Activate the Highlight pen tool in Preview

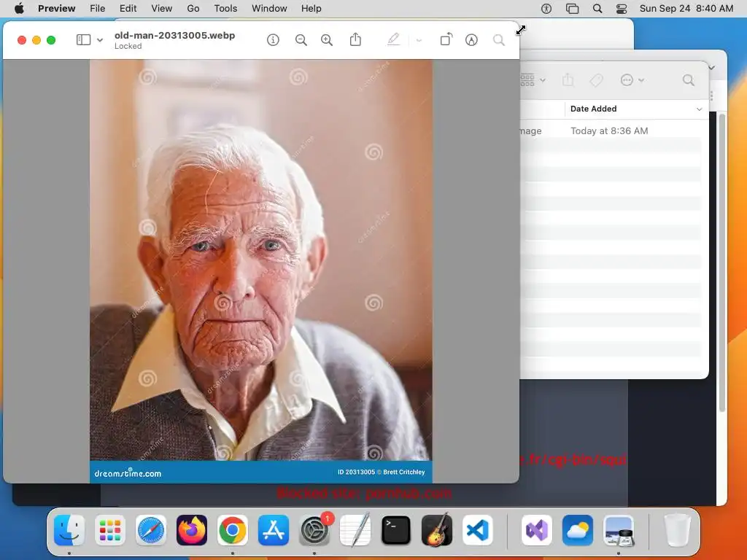[x=393, y=39]
